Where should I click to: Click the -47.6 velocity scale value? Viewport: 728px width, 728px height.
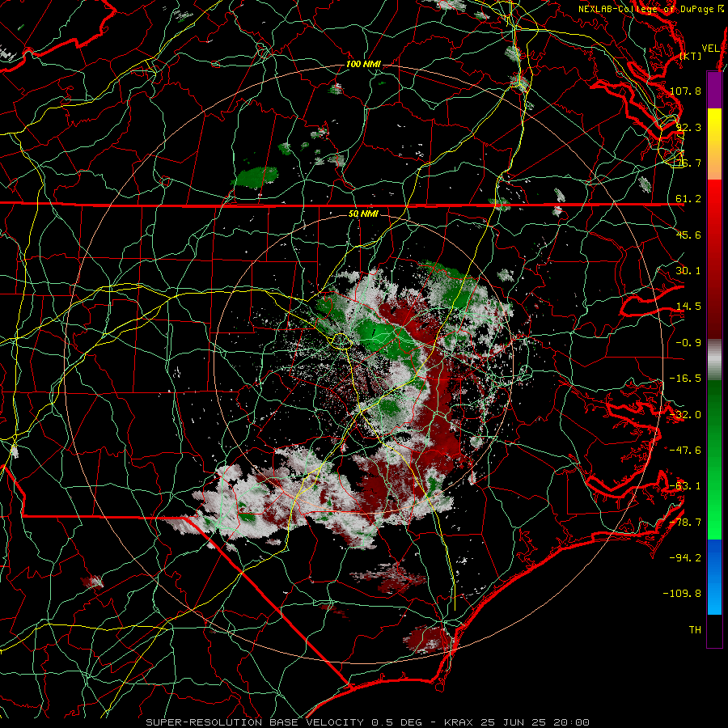click(x=685, y=451)
